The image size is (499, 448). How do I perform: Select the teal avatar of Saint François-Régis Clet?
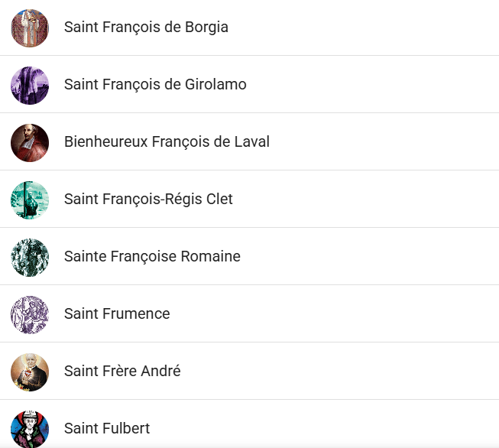[x=30, y=200]
